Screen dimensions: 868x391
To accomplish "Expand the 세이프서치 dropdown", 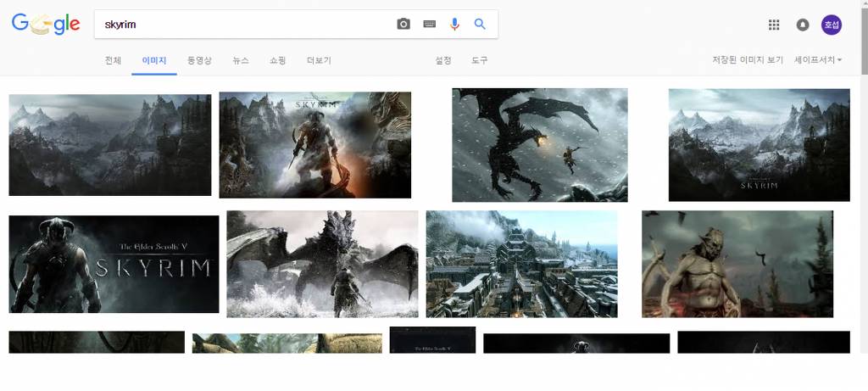I will 818,60.
